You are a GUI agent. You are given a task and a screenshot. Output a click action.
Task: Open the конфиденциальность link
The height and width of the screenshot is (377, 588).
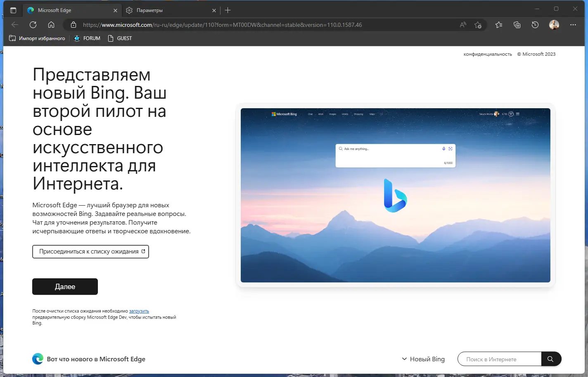tap(488, 54)
